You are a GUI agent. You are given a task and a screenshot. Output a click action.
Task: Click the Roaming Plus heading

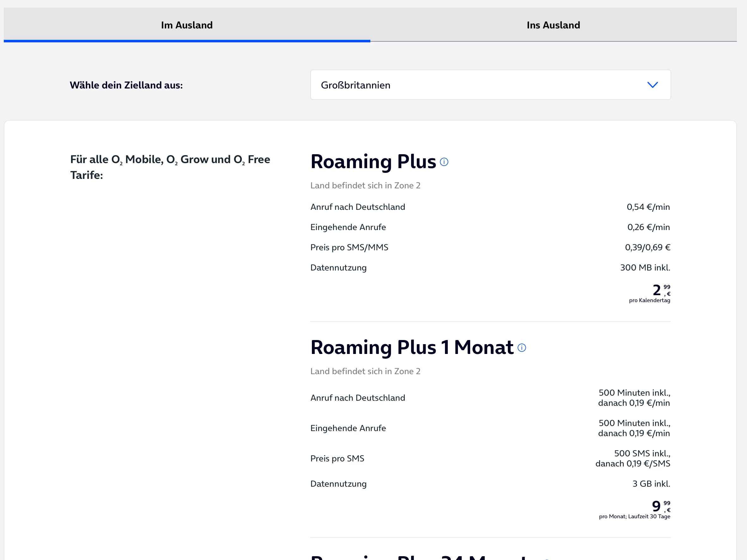click(373, 161)
